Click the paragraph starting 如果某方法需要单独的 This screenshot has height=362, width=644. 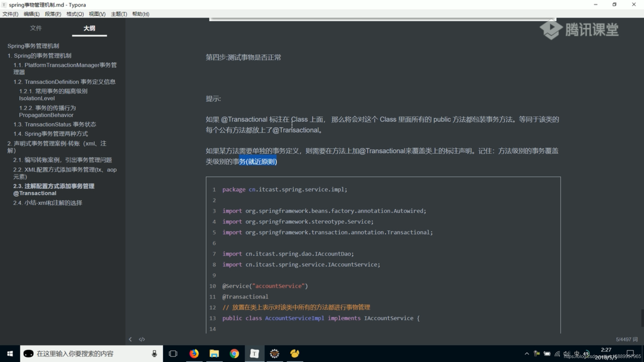click(x=382, y=156)
